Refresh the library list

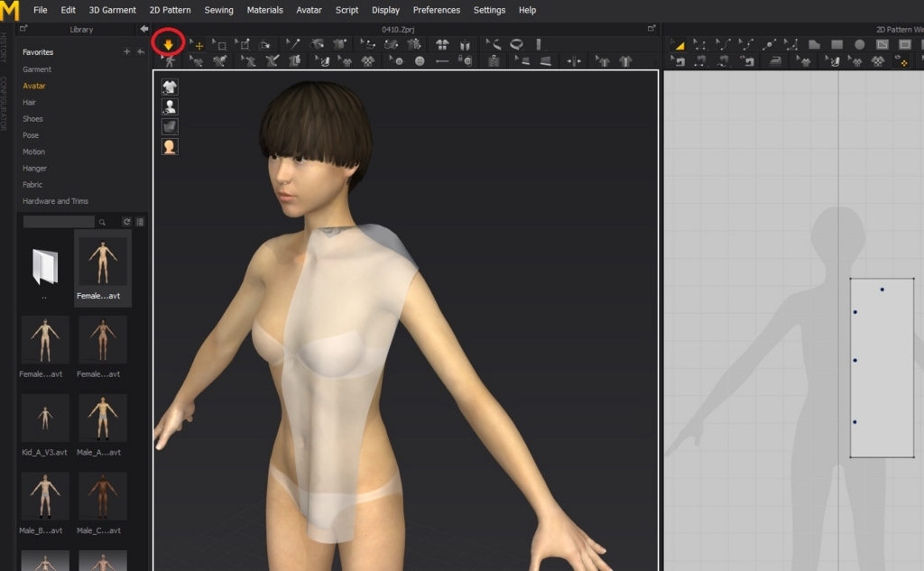126,222
